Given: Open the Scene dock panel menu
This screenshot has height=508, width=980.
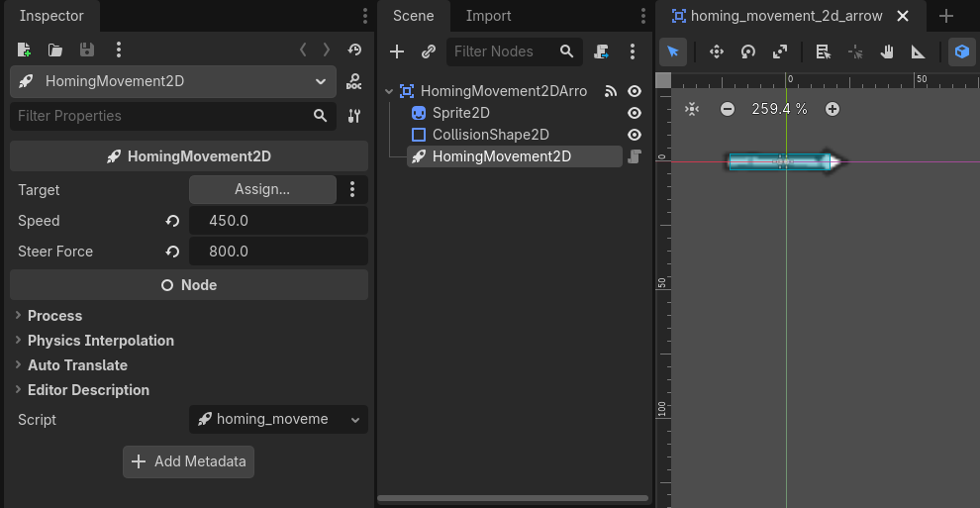Looking at the screenshot, I should (643, 16).
